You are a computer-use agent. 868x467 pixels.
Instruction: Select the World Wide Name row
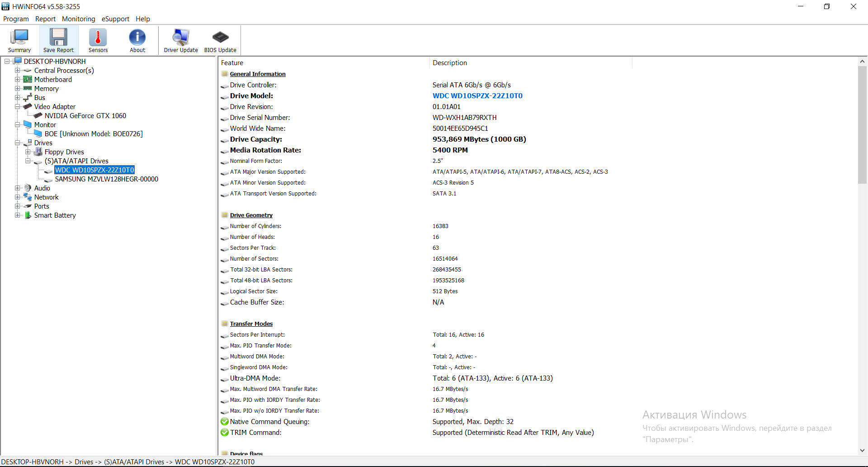pyautogui.click(x=537, y=129)
